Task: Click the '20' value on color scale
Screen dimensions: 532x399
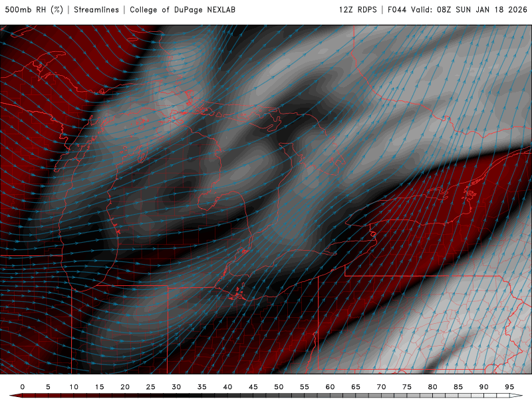Action: (125, 387)
